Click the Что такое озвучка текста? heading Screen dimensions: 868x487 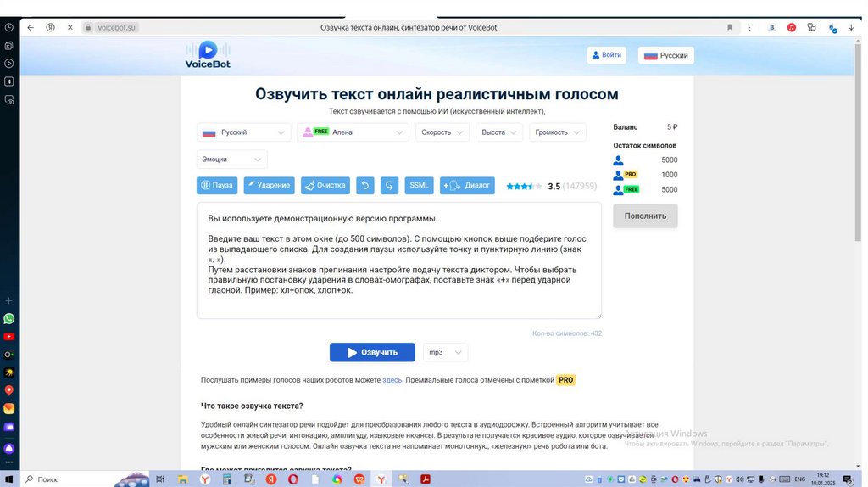(252, 406)
